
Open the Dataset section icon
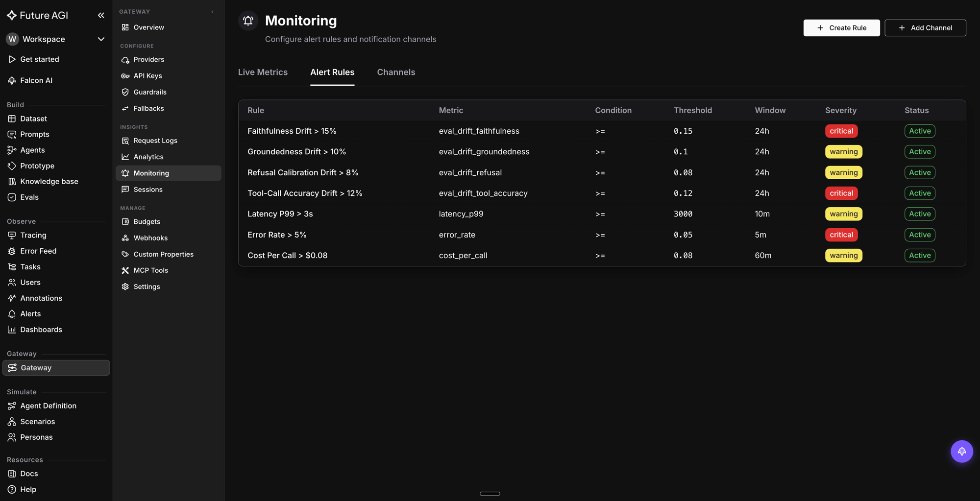pos(12,119)
